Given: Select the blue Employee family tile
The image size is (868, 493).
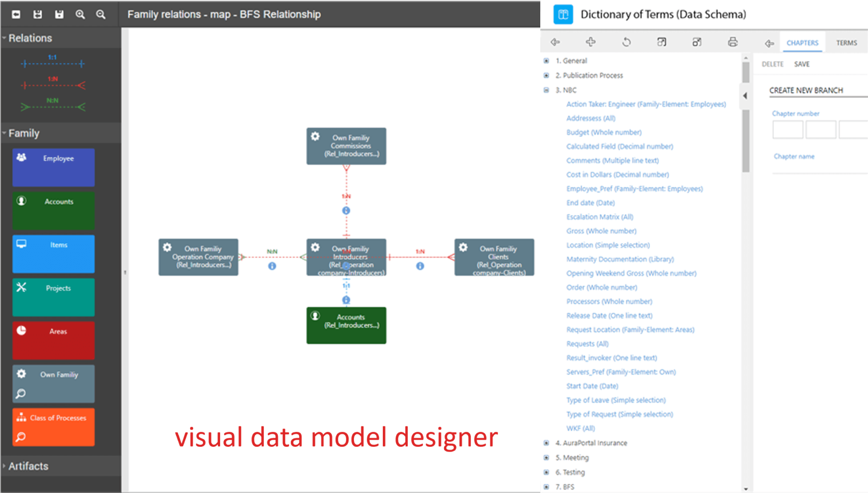Looking at the screenshot, I should [x=54, y=168].
